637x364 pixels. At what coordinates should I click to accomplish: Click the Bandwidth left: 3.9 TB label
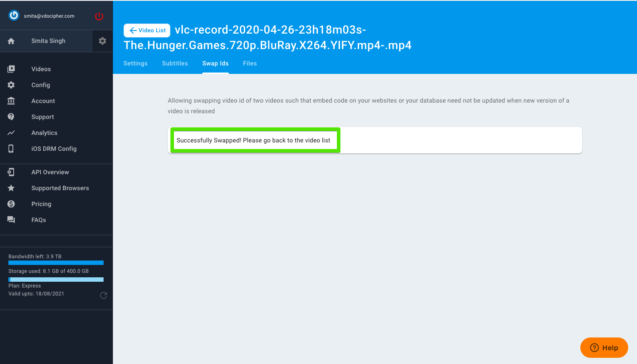pyautogui.click(x=35, y=257)
